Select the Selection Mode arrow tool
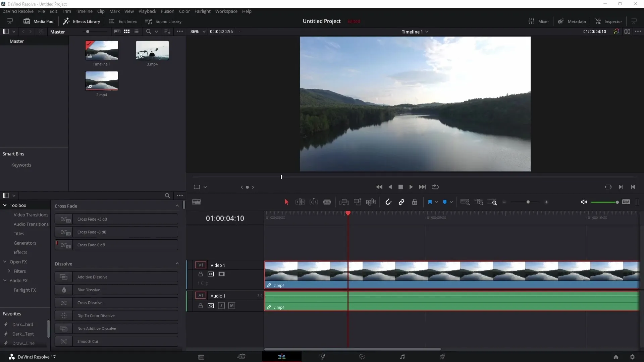This screenshot has width=644, height=362. click(286, 202)
